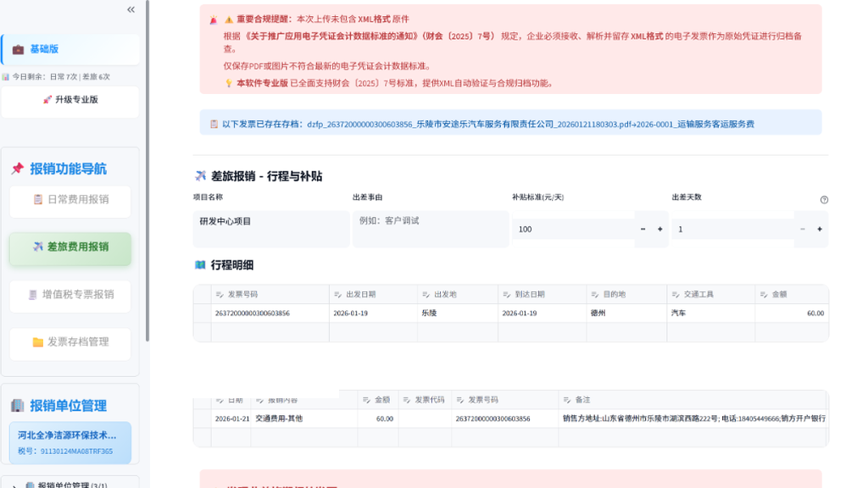Increase 出差天数 with the plus stepper

(818, 228)
